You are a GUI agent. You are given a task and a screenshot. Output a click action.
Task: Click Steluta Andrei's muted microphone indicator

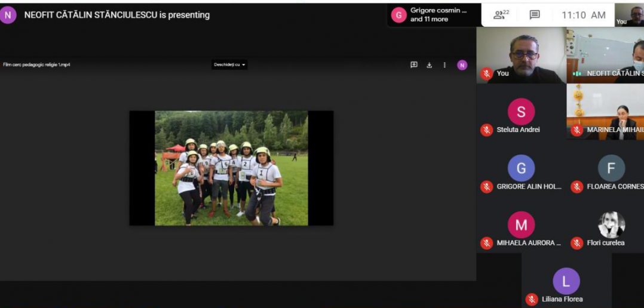[487, 130]
